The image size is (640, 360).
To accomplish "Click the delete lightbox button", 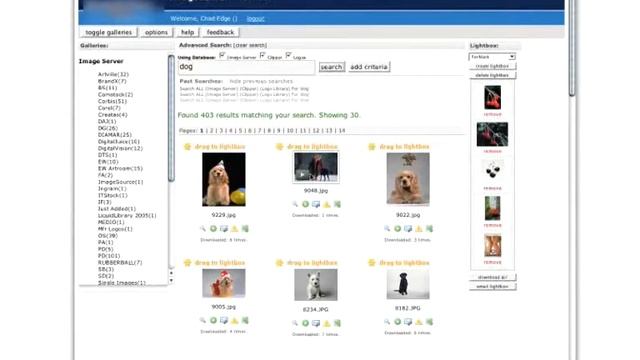I will [492, 76].
